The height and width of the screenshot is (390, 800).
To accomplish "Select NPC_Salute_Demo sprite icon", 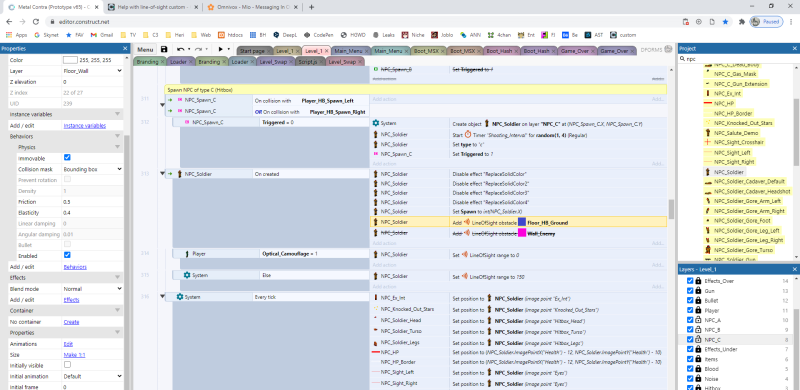I will click(x=708, y=132).
